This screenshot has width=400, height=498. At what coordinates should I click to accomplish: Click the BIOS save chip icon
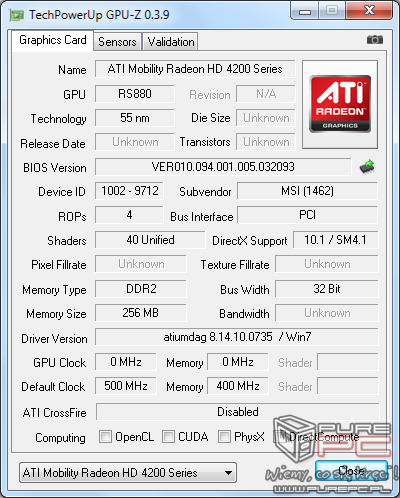[x=367, y=166]
